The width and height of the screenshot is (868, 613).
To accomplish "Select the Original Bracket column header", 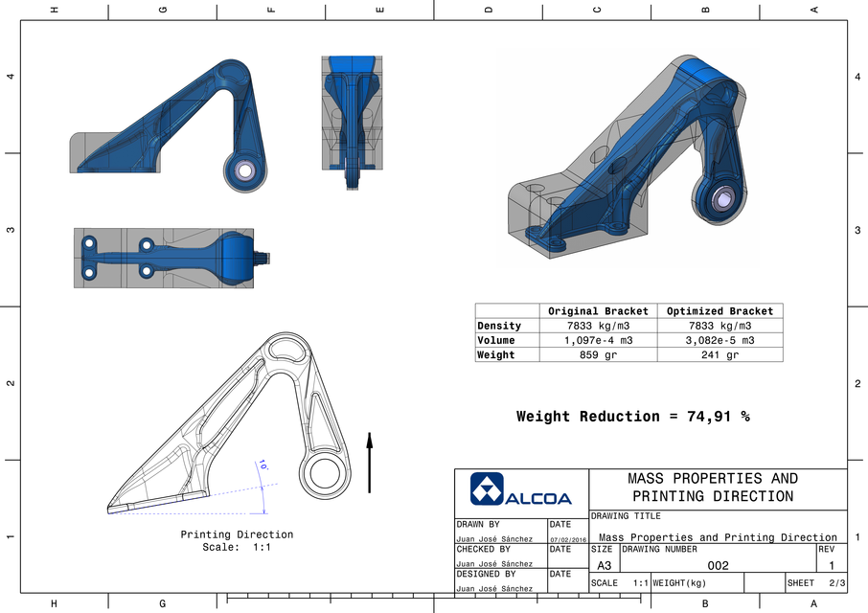I will pos(598,310).
